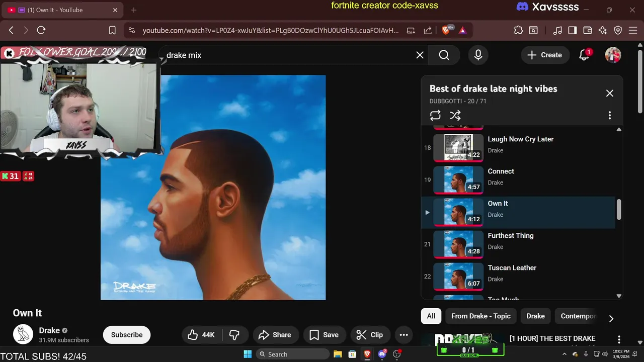Select the 'Drake' filter chip
The height and width of the screenshot is (362, 644).
click(x=535, y=316)
